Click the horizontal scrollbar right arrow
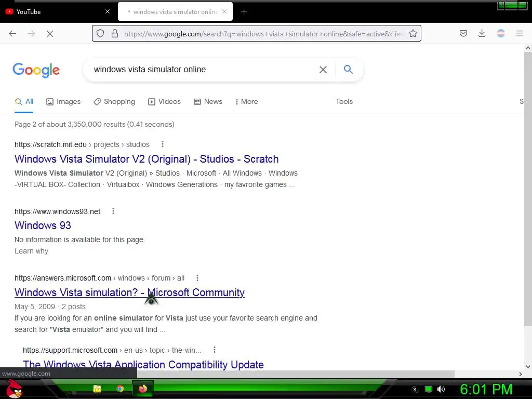The width and height of the screenshot is (532, 399). (521, 374)
